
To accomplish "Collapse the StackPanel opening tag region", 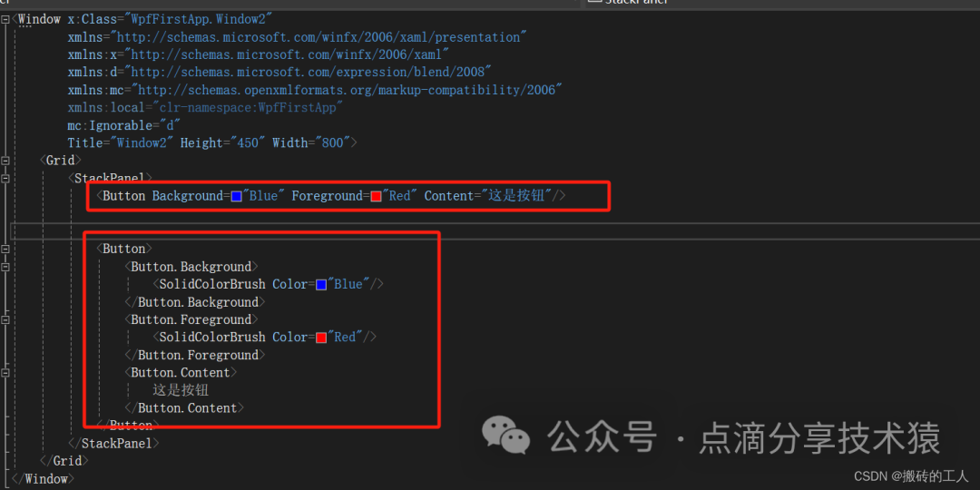I will [6, 178].
